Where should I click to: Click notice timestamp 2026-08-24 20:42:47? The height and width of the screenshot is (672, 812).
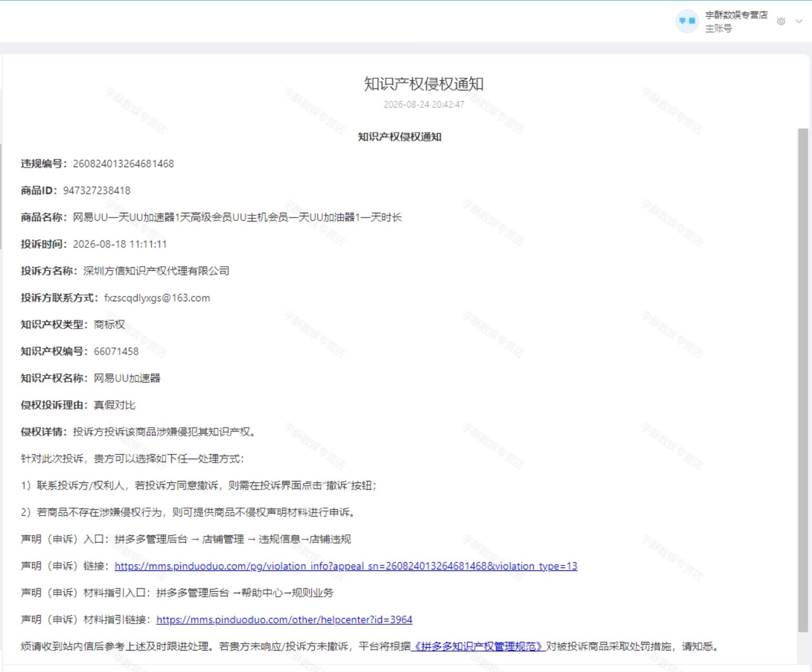click(424, 104)
